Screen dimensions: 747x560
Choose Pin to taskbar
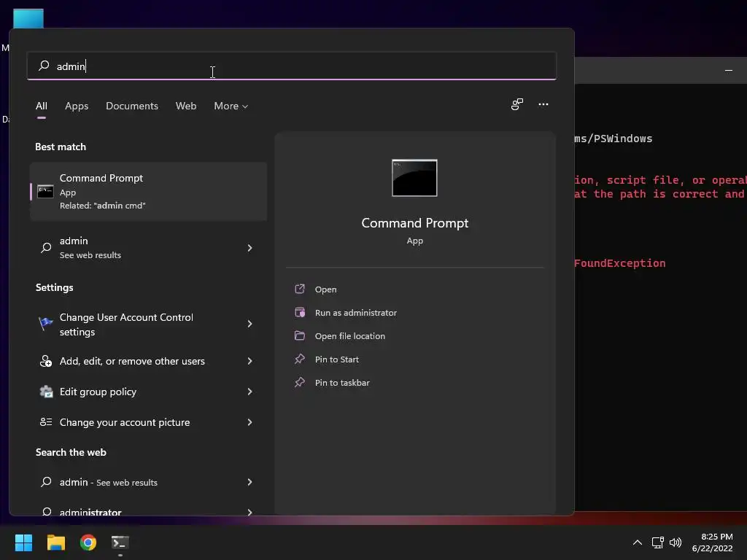(x=342, y=382)
